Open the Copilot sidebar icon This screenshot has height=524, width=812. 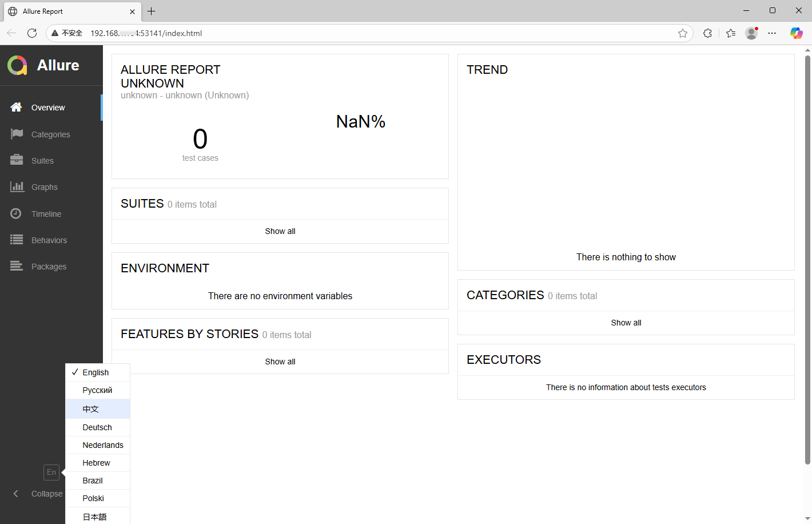797,33
